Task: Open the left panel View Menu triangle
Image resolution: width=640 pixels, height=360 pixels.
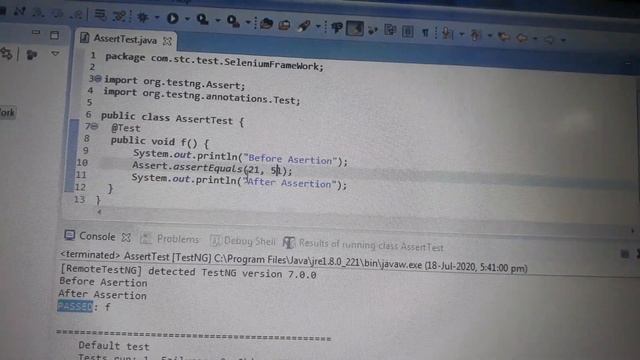Action: (55, 53)
